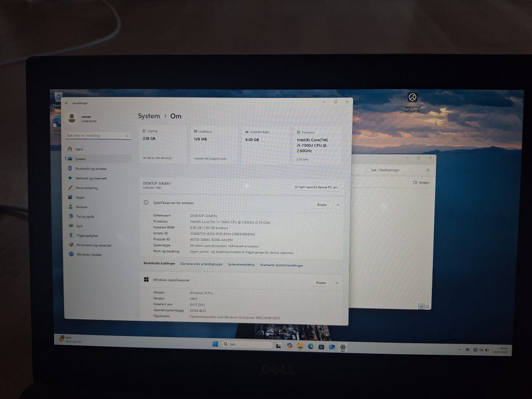Select the Windows 11 Pro version text
The width and height of the screenshot is (532, 399).
click(201, 293)
